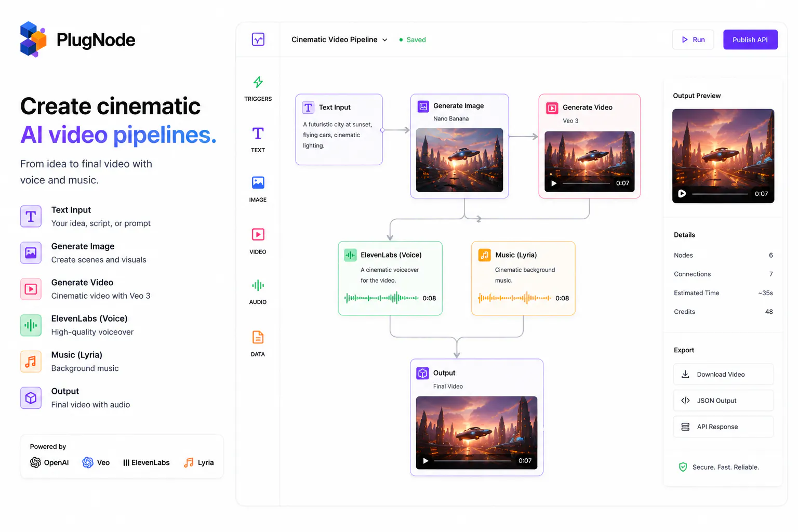Click the JSON Output export button
This screenshot has width=798, height=532.
(723, 401)
